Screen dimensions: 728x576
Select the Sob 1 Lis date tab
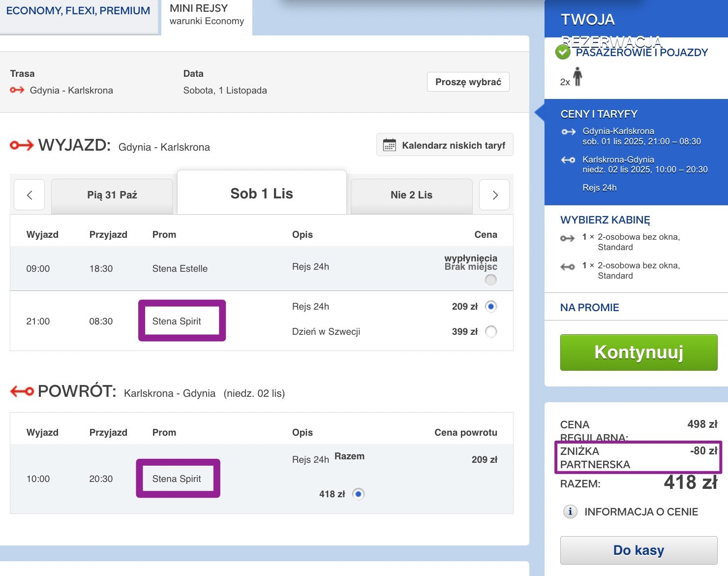pyautogui.click(x=262, y=193)
